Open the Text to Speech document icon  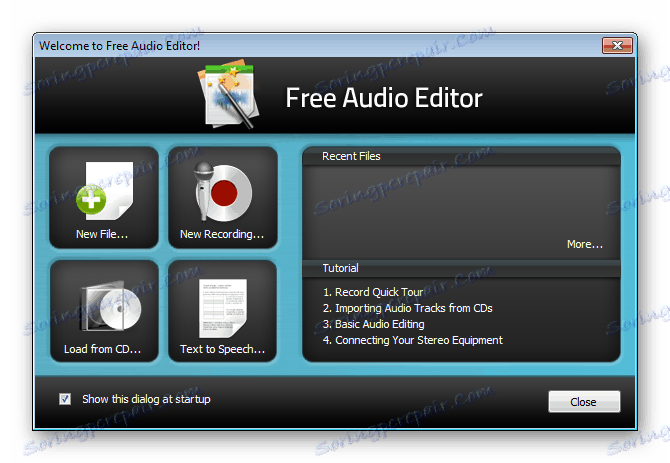click(x=223, y=308)
